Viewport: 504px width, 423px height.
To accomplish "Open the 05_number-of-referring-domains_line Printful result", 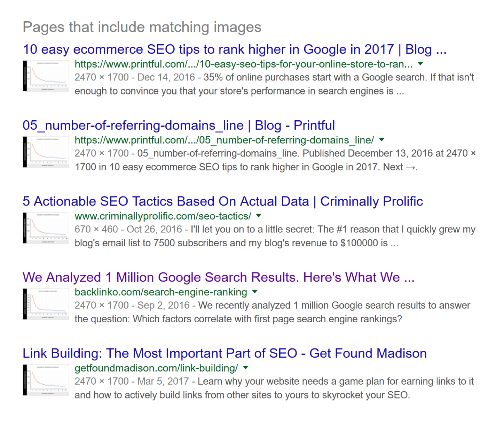I will [x=179, y=125].
